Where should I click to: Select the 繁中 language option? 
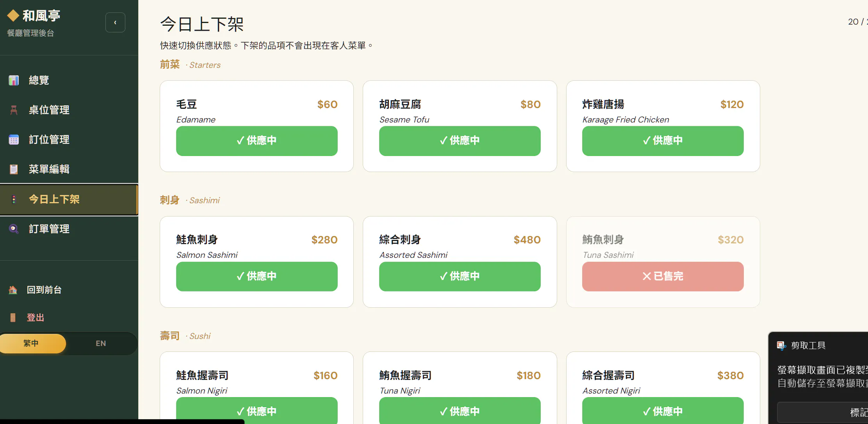pyautogui.click(x=32, y=344)
